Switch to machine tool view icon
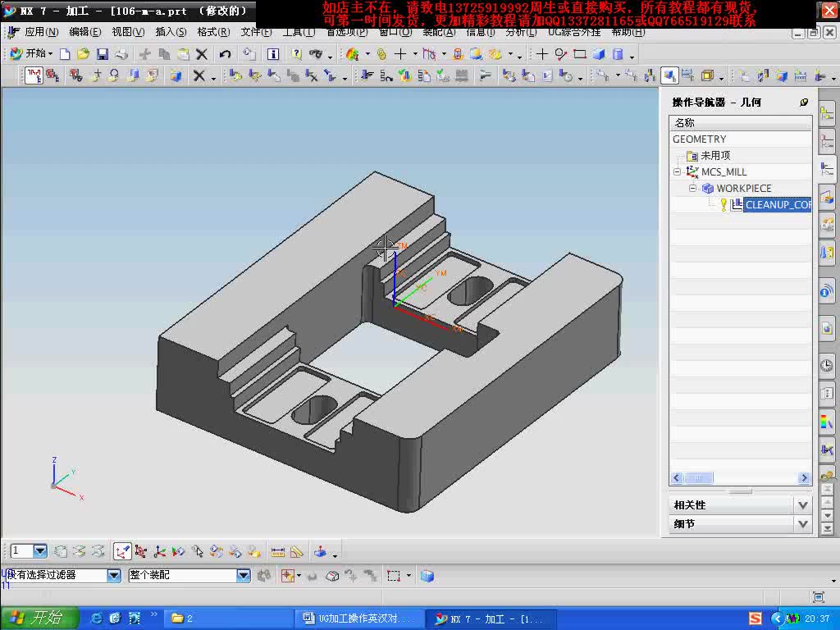The height and width of the screenshot is (630, 840). click(650, 76)
